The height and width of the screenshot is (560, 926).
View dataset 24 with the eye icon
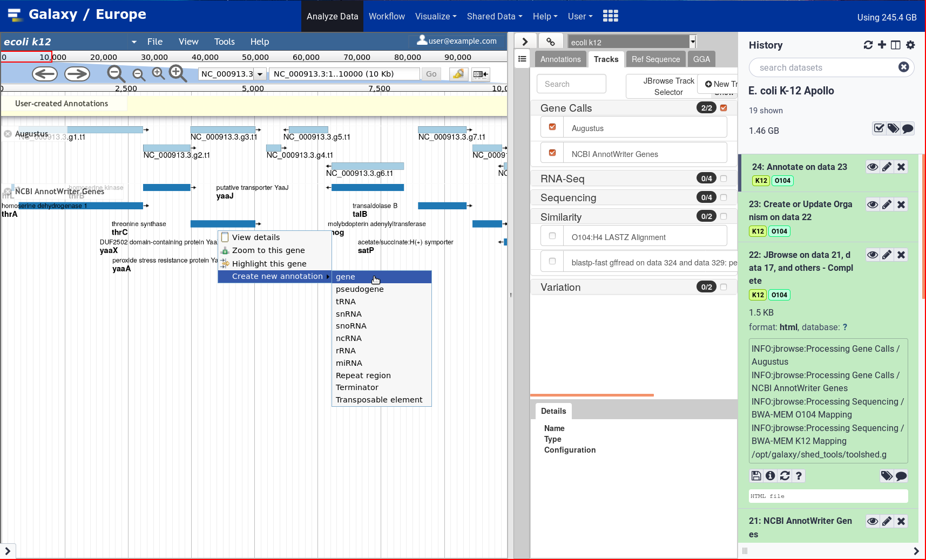(x=872, y=167)
